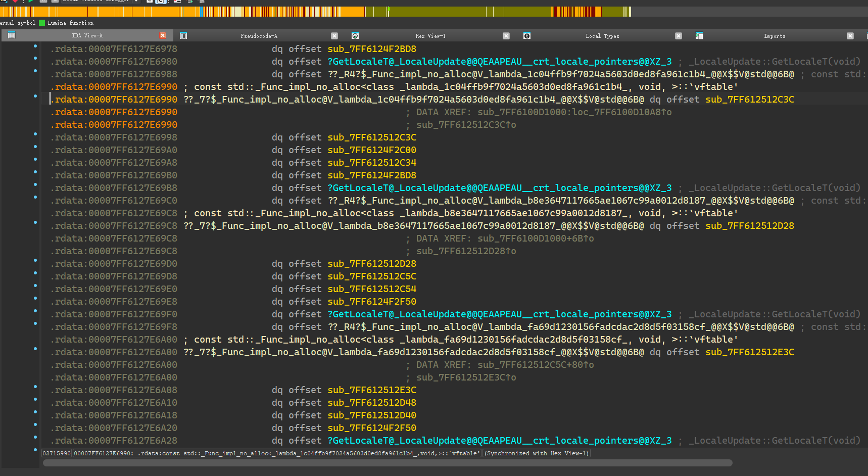Follow sub_7FF612512E3C link at address 00007FF6127E6A08
Screen dimensions: 868x476
(372, 390)
